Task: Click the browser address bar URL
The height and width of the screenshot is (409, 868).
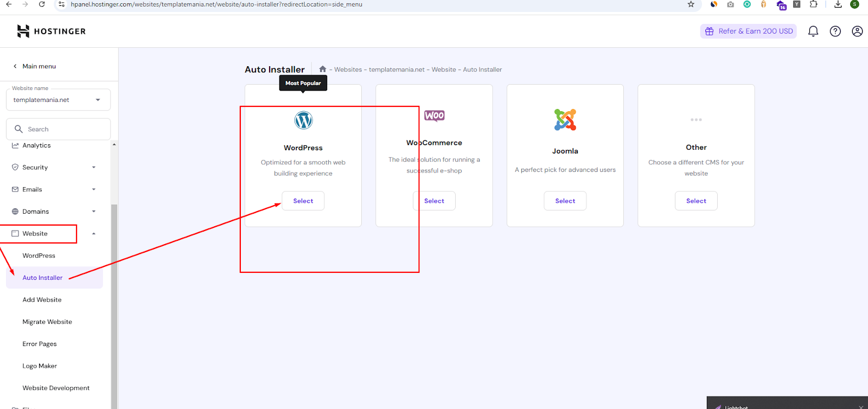Action: coord(216,4)
